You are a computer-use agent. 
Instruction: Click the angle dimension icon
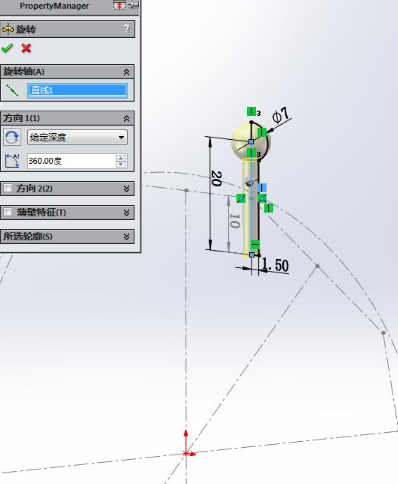point(12,161)
